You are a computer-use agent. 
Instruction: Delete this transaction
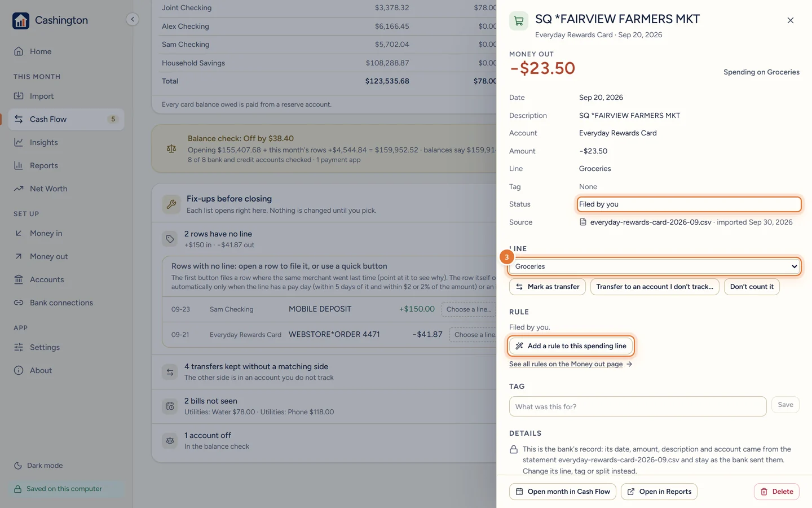(x=776, y=492)
